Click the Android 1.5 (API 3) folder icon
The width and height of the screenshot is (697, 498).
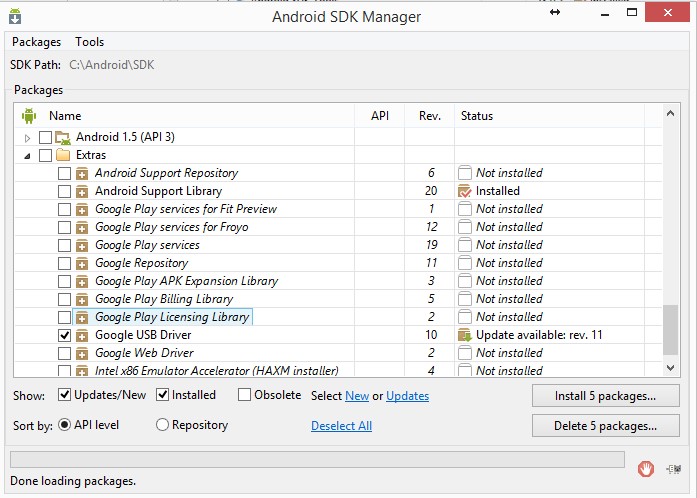click(63, 137)
